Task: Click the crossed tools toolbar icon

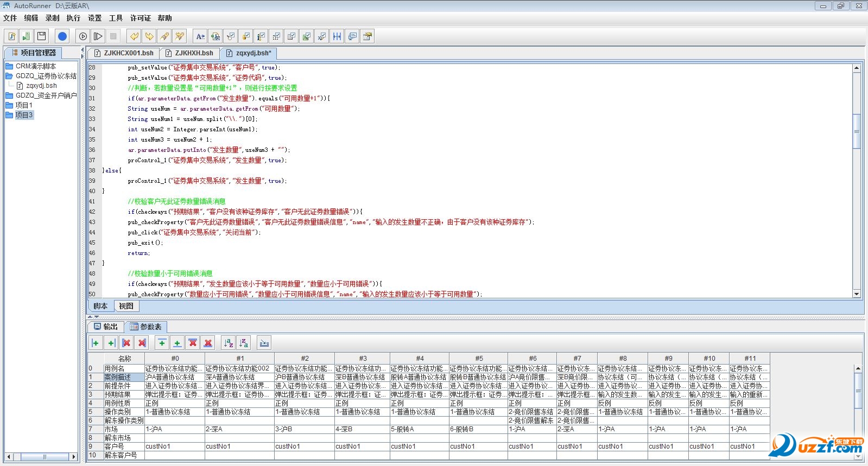Action: click(180, 36)
